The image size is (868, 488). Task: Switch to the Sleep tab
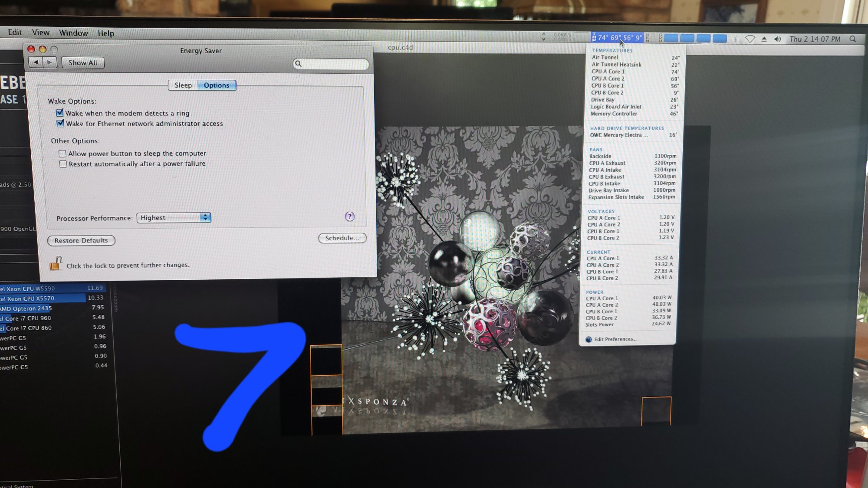point(183,85)
